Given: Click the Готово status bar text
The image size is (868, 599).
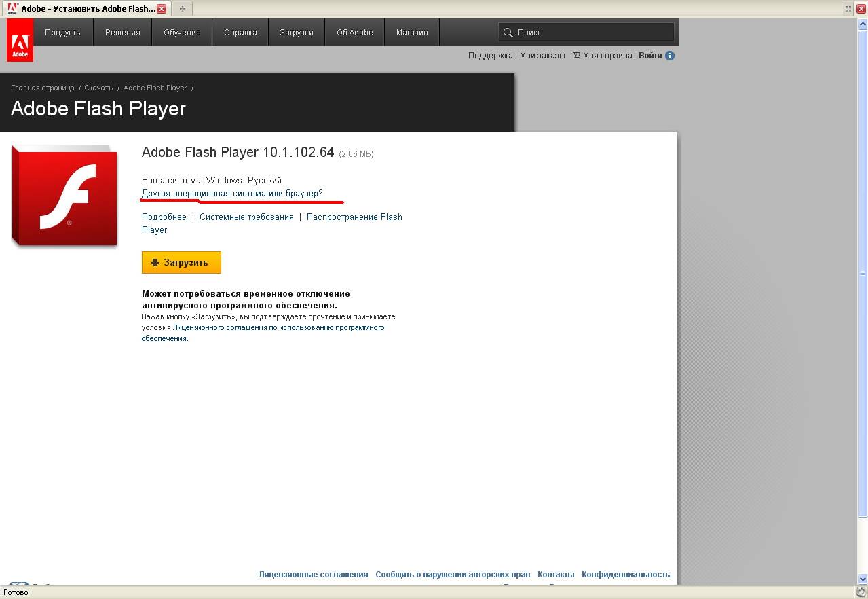Looking at the screenshot, I should (16, 592).
